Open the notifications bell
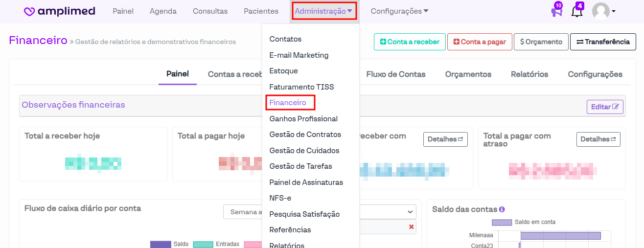644x248 pixels. (577, 11)
